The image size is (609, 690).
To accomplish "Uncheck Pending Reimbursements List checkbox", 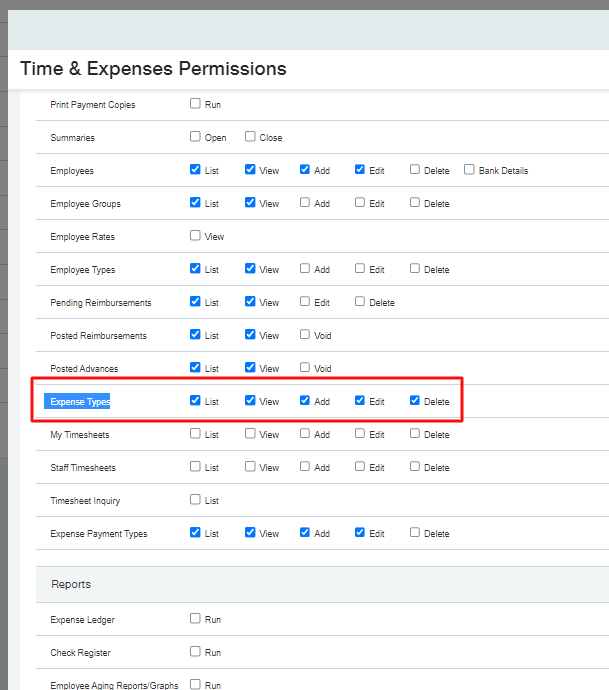I will coord(195,301).
